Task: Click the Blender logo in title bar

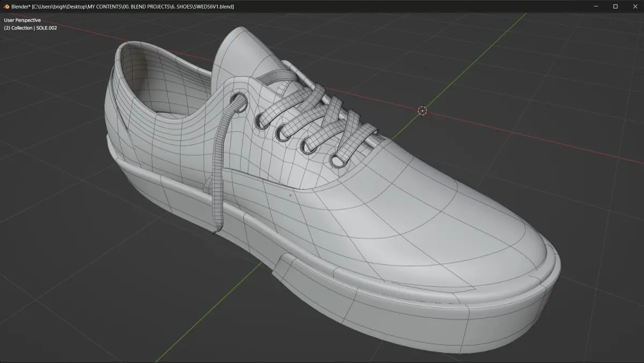Action: point(6,6)
